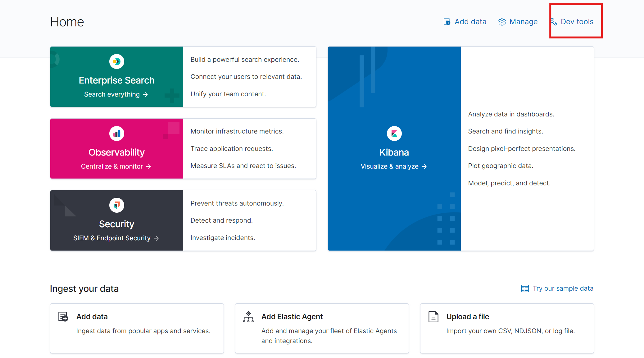Viewport: 644px width, 358px height.
Task: Click the Add data icon in header
Action: (x=447, y=22)
